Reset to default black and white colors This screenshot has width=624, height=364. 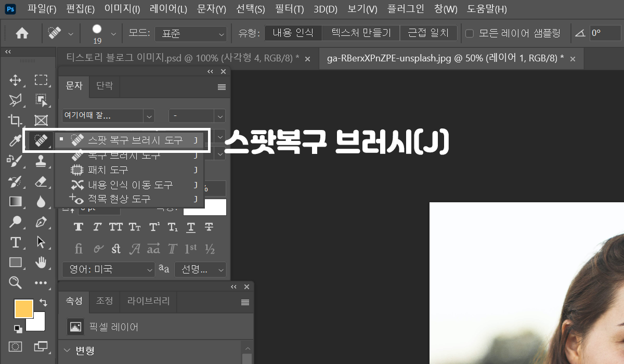click(18, 329)
